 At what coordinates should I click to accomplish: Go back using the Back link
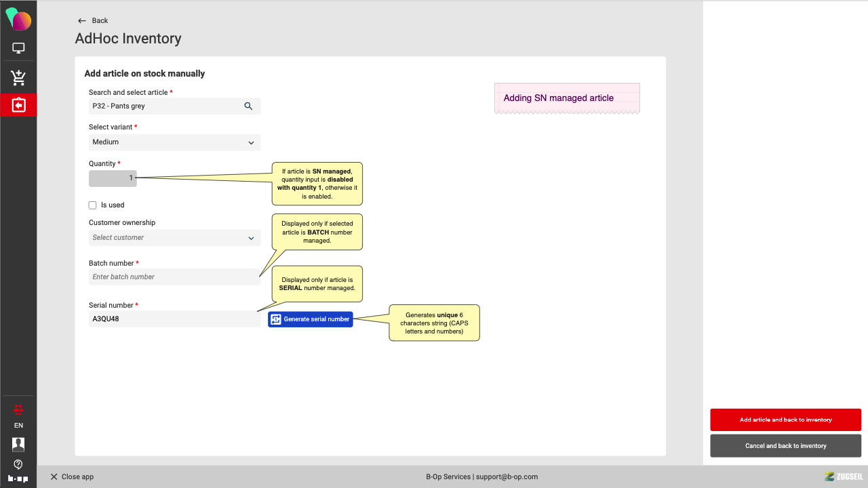(93, 20)
